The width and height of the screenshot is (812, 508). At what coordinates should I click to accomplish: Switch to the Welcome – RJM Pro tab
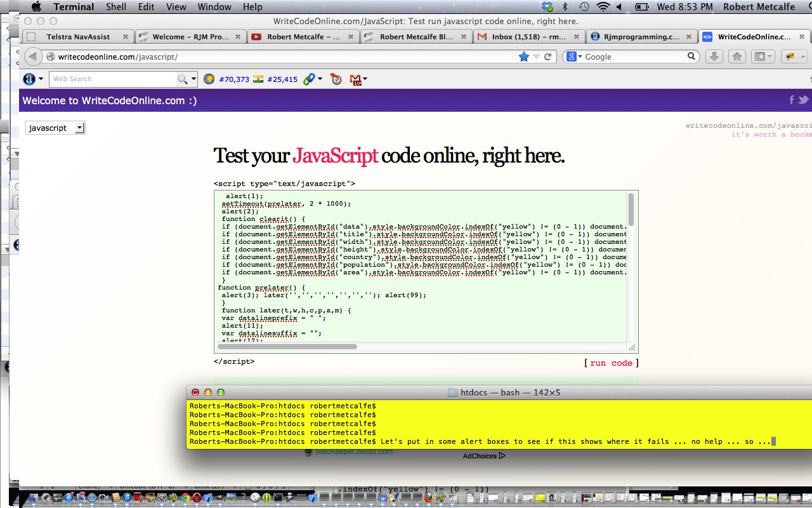click(190, 37)
